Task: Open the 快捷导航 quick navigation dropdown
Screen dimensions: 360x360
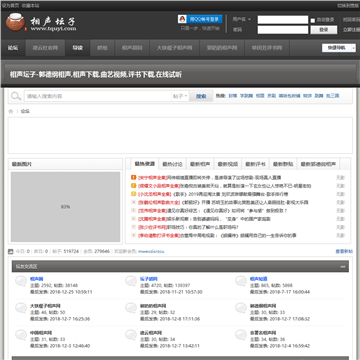Action: point(339,48)
